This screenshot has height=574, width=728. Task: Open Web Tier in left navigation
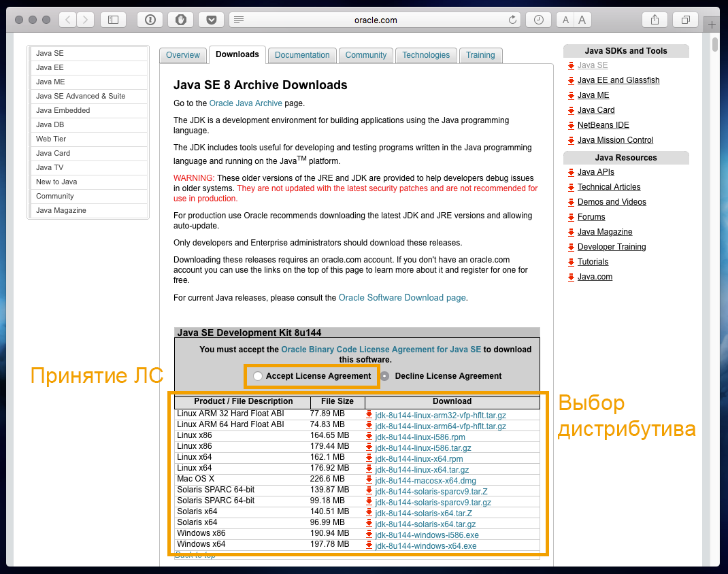pos(88,139)
